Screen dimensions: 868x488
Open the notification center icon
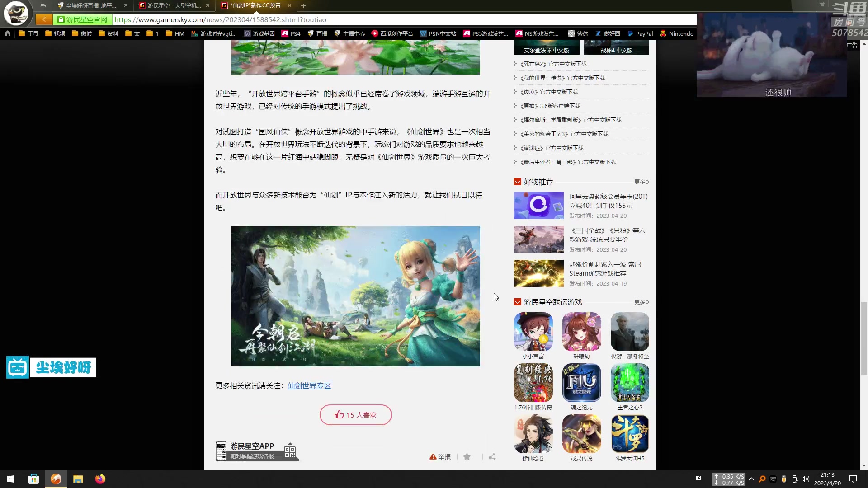pyautogui.click(x=853, y=479)
